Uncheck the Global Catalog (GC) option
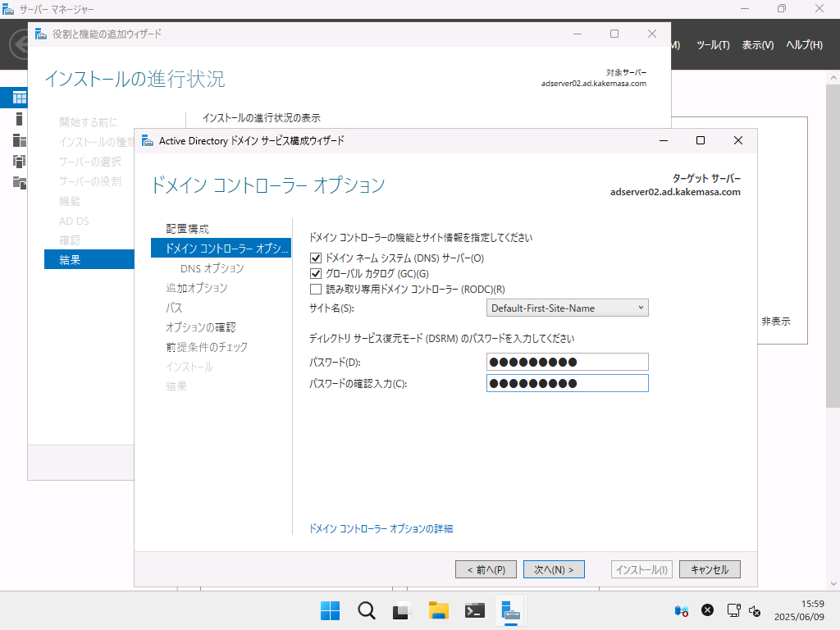 point(316,274)
